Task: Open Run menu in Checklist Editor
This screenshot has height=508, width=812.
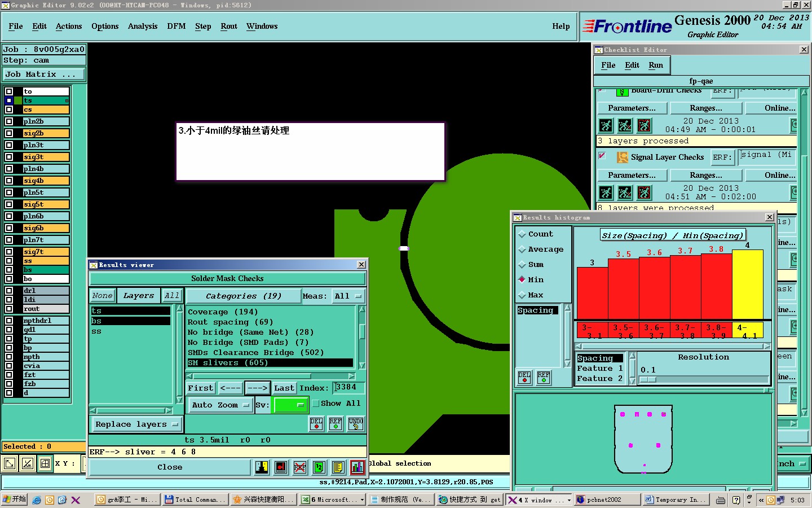Action: (x=656, y=65)
